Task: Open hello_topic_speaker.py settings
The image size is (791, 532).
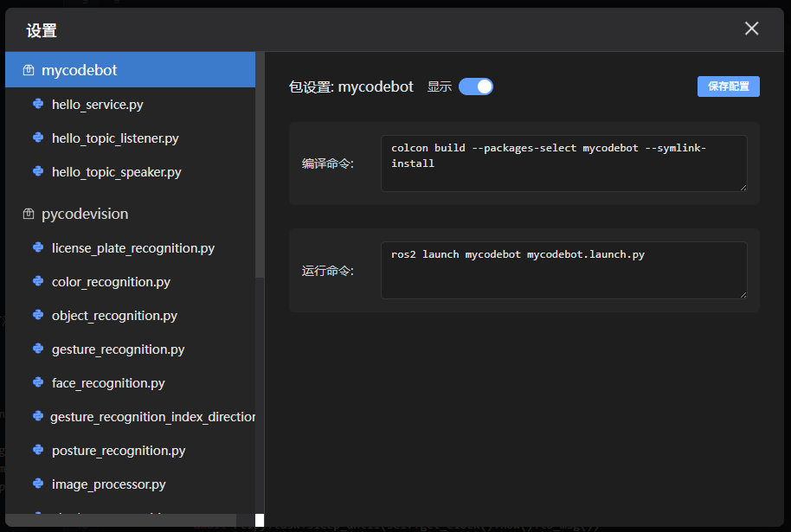Action: (117, 172)
